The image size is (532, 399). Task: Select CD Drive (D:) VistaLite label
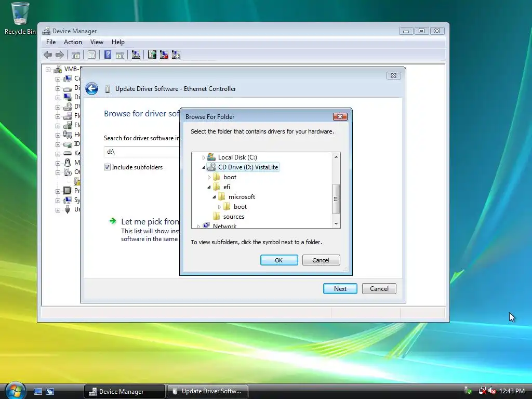[x=248, y=167]
